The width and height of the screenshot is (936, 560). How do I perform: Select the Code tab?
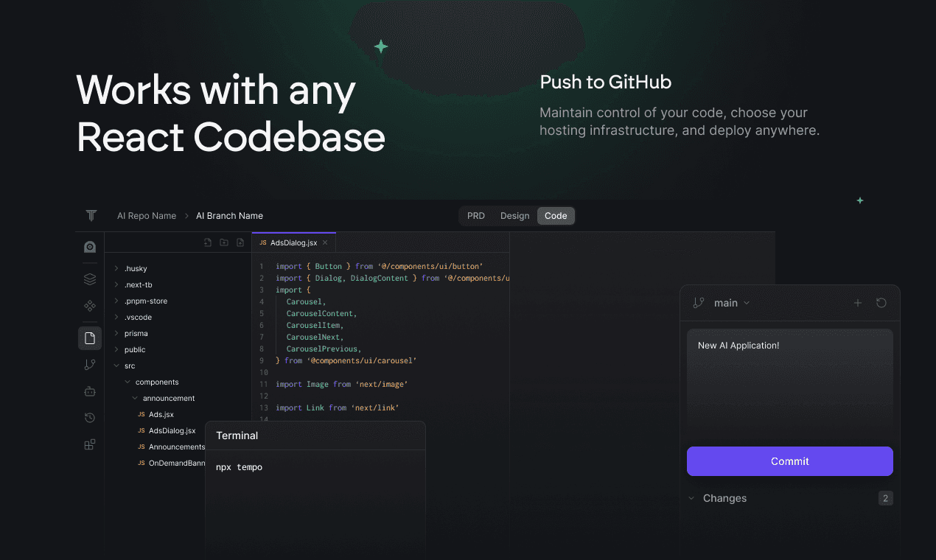(556, 216)
